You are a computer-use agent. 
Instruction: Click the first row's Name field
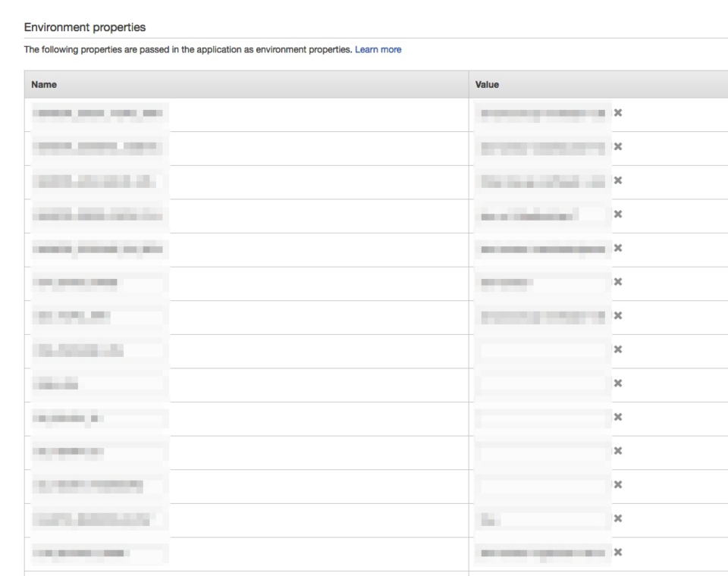99,114
